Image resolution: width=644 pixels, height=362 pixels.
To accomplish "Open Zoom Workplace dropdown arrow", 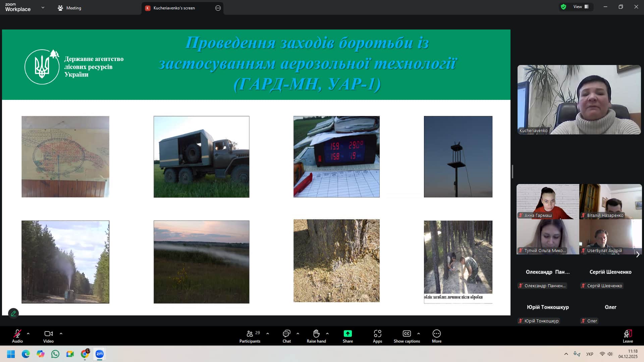I will [x=43, y=7].
